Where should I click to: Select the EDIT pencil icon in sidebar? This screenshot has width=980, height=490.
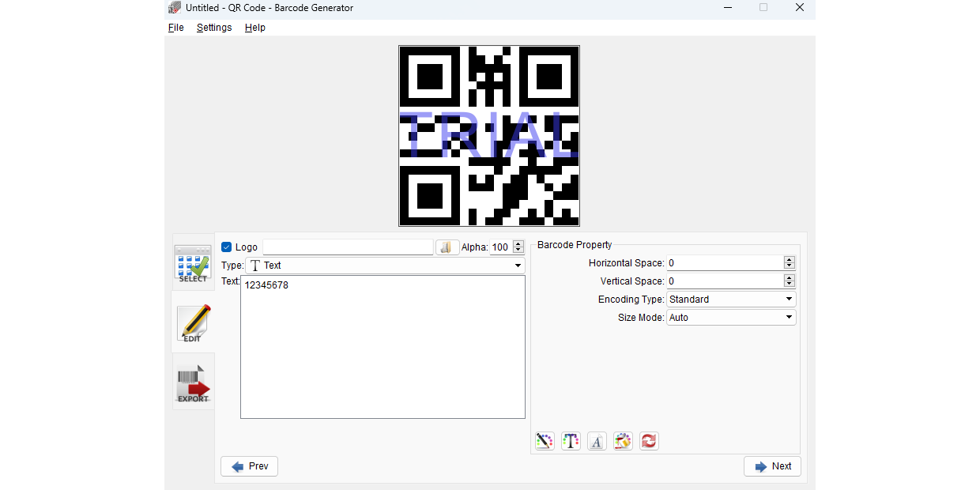(x=192, y=323)
